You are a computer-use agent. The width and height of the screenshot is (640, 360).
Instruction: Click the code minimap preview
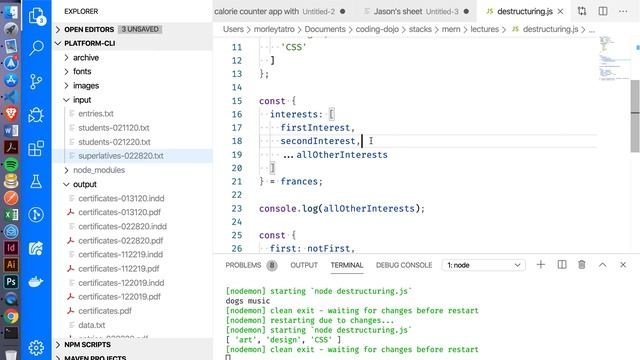tap(614, 59)
